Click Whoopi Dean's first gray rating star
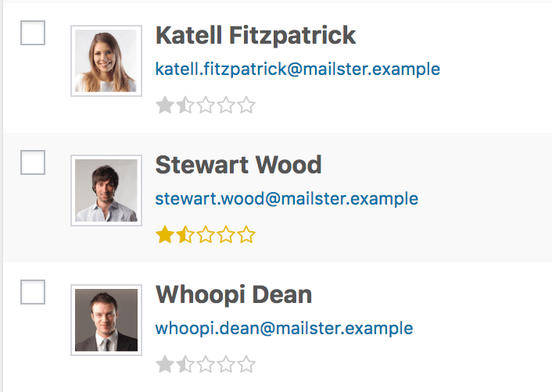Screen dimensions: 552x392 (x=165, y=365)
